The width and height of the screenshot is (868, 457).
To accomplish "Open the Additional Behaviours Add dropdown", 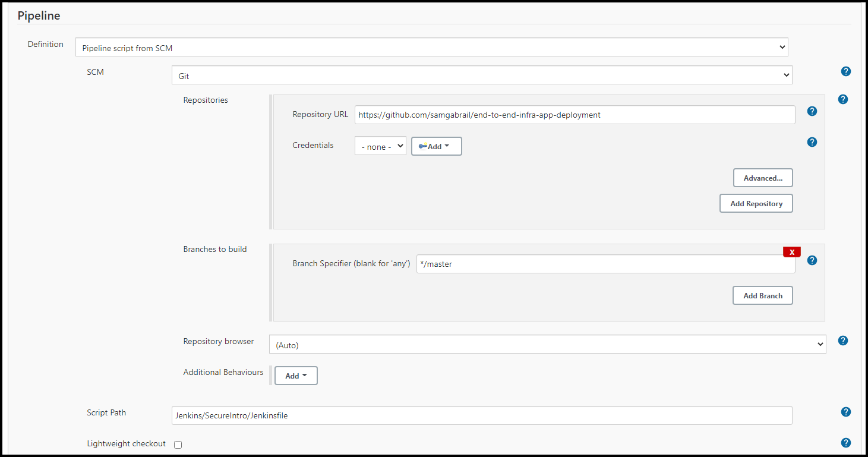I will pos(295,375).
